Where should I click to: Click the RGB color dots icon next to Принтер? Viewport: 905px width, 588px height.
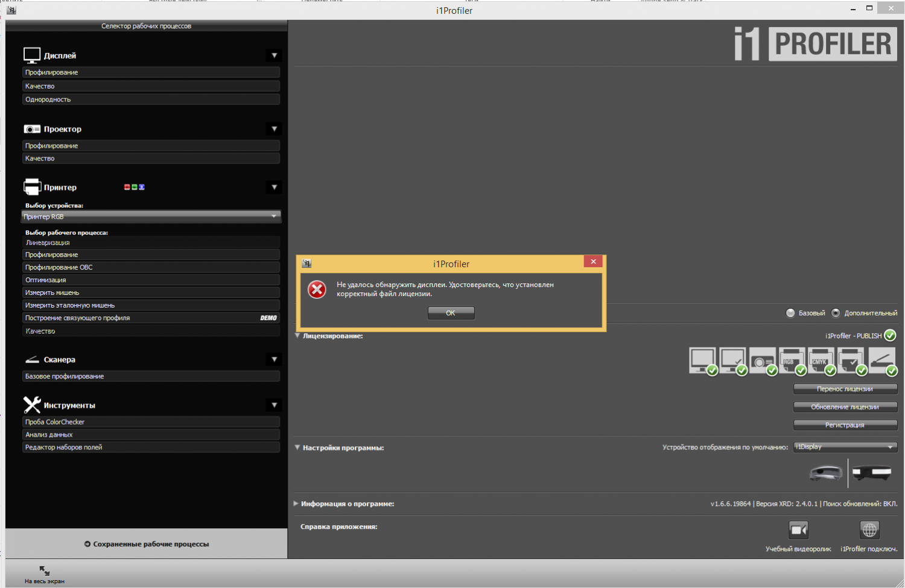click(x=134, y=187)
